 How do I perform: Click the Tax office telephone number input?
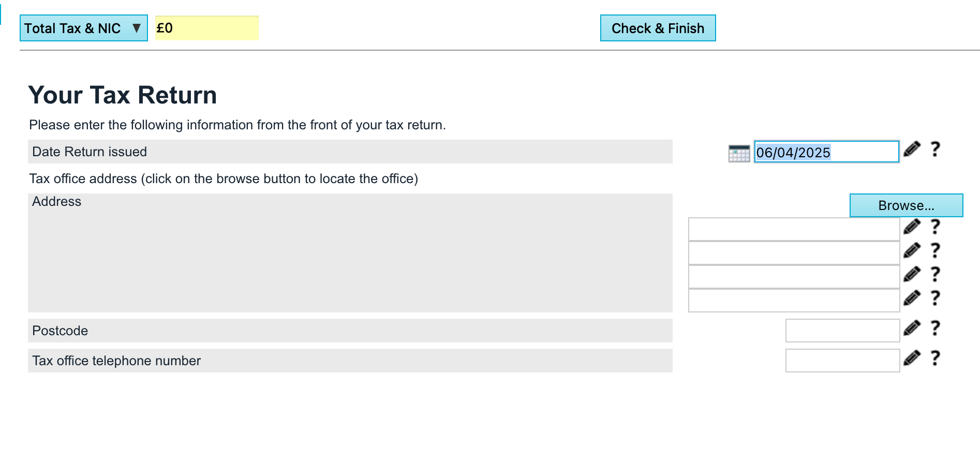point(842,361)
